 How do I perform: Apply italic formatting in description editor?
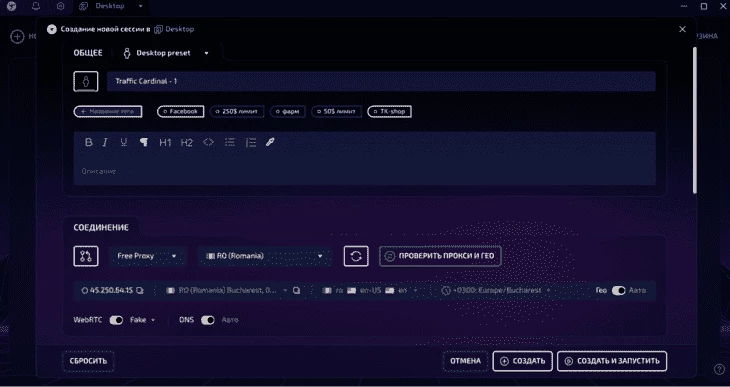pos(105,143)
